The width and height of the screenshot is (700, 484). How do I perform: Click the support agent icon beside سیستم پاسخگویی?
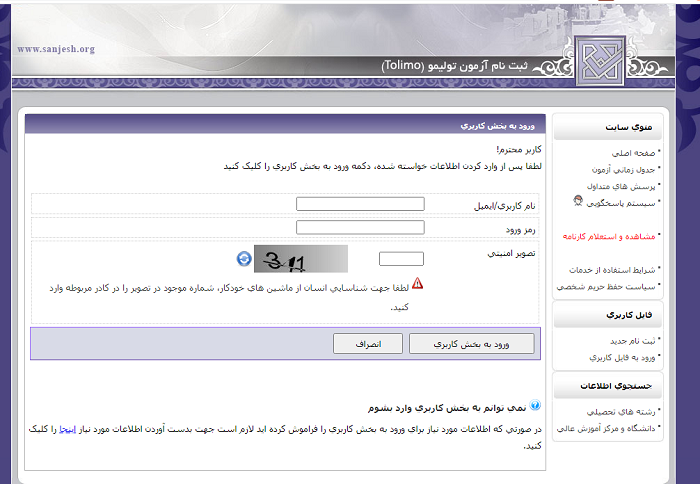click(578, 201)
